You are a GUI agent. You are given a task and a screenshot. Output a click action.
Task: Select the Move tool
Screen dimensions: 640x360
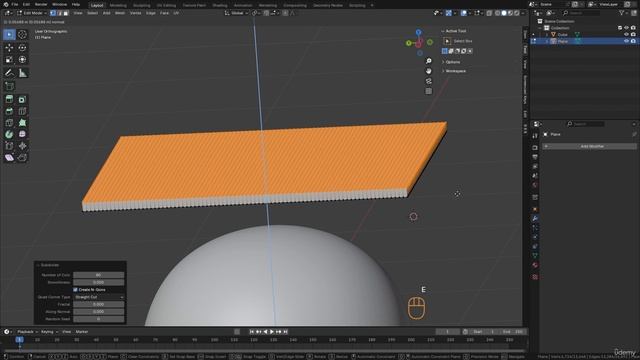click(x=9, y=48)
